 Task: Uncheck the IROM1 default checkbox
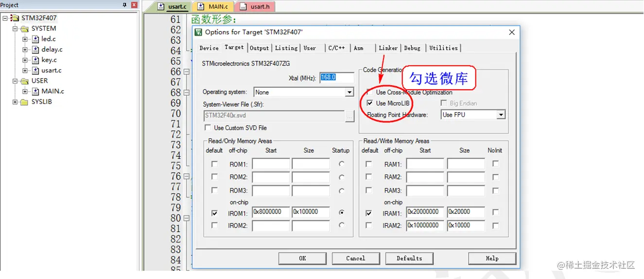click(214, 213)
